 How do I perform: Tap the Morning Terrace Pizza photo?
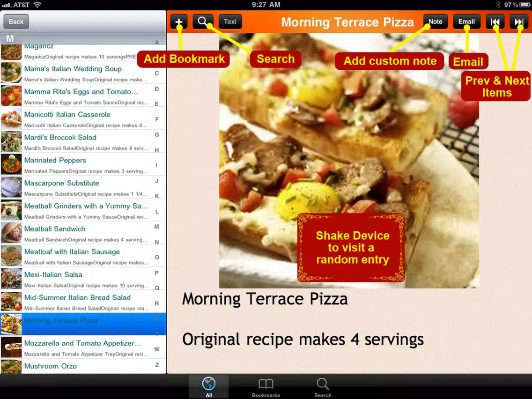pyautogui.click(x=349, y=161)
